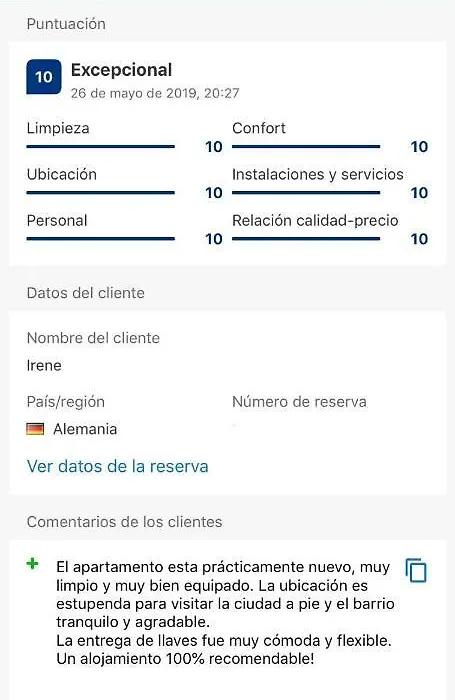Open the Ver datos de la reserva link

pos(117,466)
